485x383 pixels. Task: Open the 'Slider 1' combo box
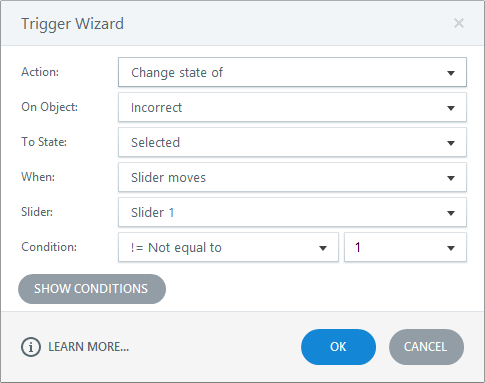coord(292,212)
